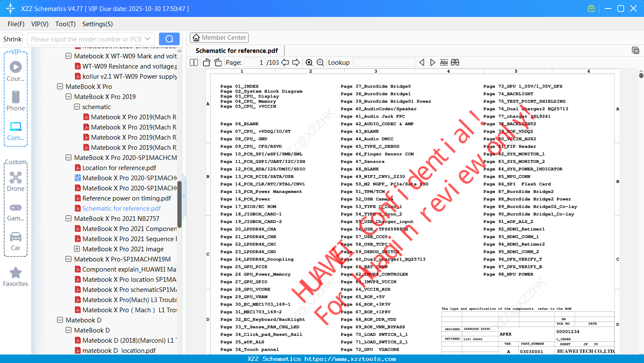
Task: Collapse the Matebook X Pro-SP1MACHW19M folder
Action: pyautogui.click(x=69, y=259)
